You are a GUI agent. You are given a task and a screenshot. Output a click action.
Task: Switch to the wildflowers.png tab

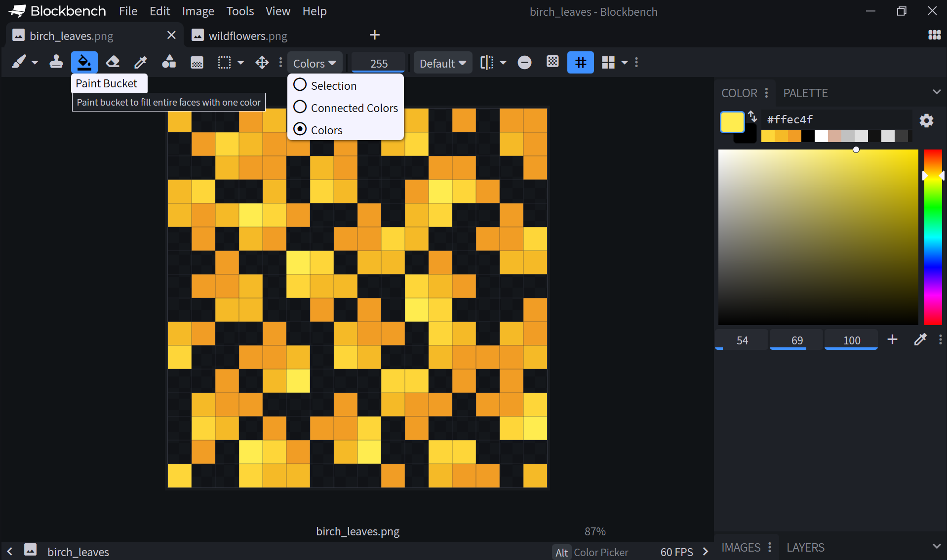247,36
